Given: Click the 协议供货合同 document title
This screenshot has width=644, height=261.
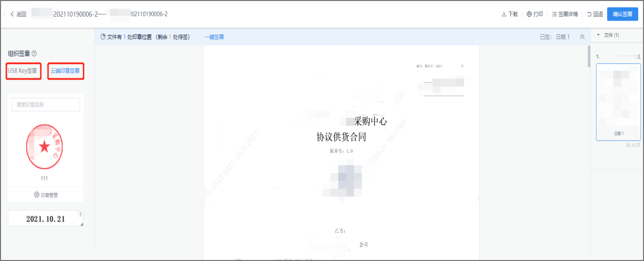Looking at the screenshot, I should (341, 137).
